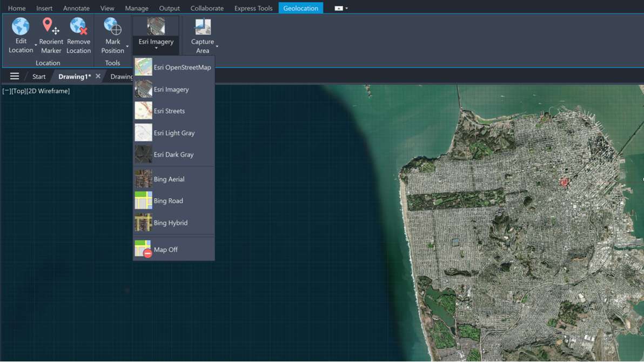The image size is (644, 362).
Task: Click the Map Off icon
Action: 143,249
